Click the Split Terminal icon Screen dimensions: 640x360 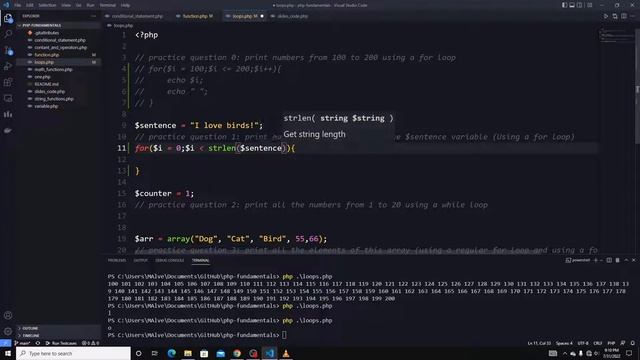(x=609, y=260)
